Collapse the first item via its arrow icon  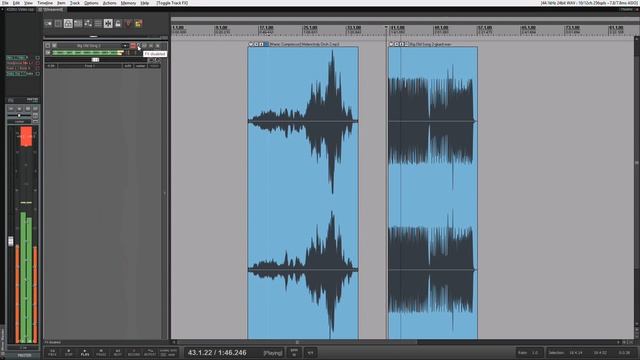[251, 44]
